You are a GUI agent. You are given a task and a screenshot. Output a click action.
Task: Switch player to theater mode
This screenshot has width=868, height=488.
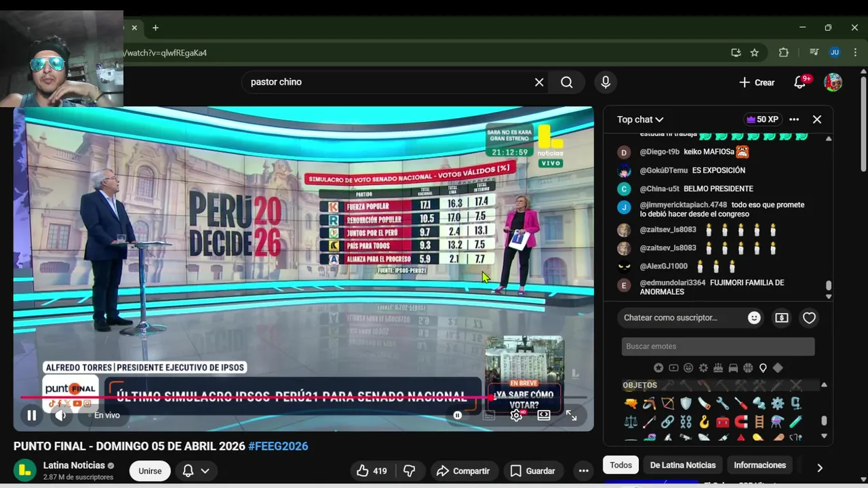pyautogui.click(x=544, y=415)
